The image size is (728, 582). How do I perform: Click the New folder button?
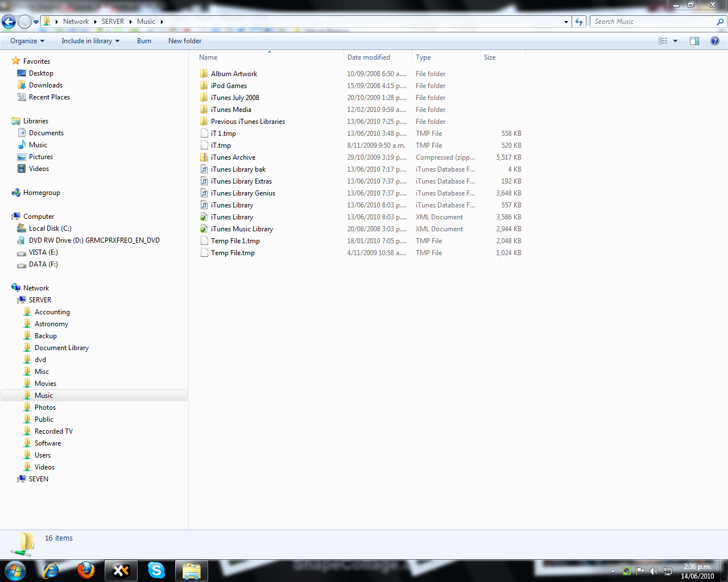click(185, 41)
